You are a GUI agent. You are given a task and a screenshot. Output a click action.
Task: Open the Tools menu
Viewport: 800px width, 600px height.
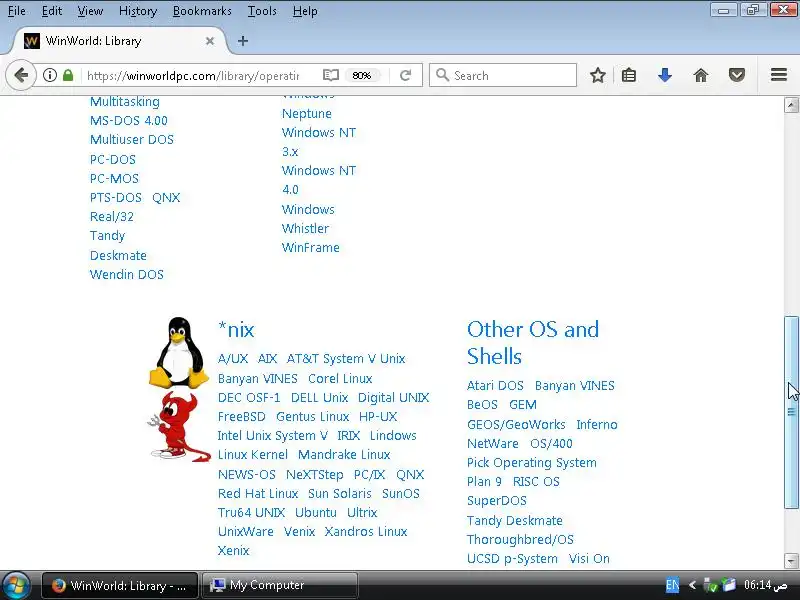(262, 11)
